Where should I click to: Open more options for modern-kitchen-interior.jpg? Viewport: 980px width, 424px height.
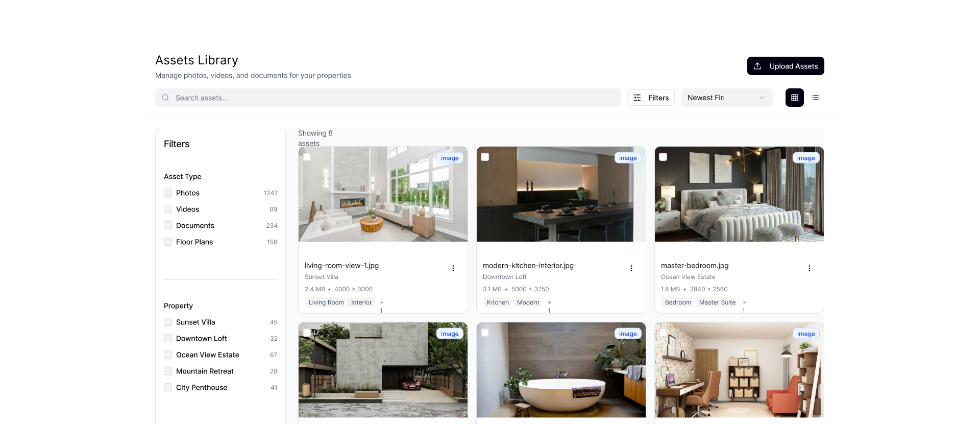click(631, 268)
